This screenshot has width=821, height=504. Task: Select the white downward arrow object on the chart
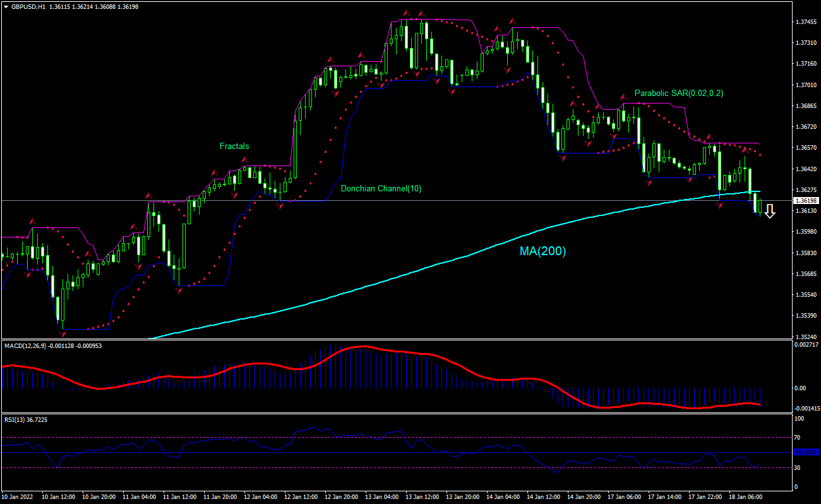pyautogui.click(x=770, y=211)
